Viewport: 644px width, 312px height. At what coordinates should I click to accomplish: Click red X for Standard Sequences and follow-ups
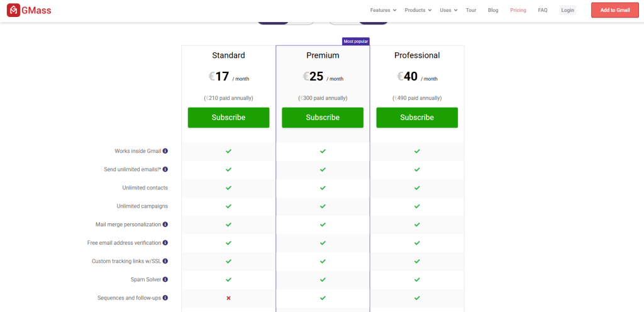[x=228, y=298]
